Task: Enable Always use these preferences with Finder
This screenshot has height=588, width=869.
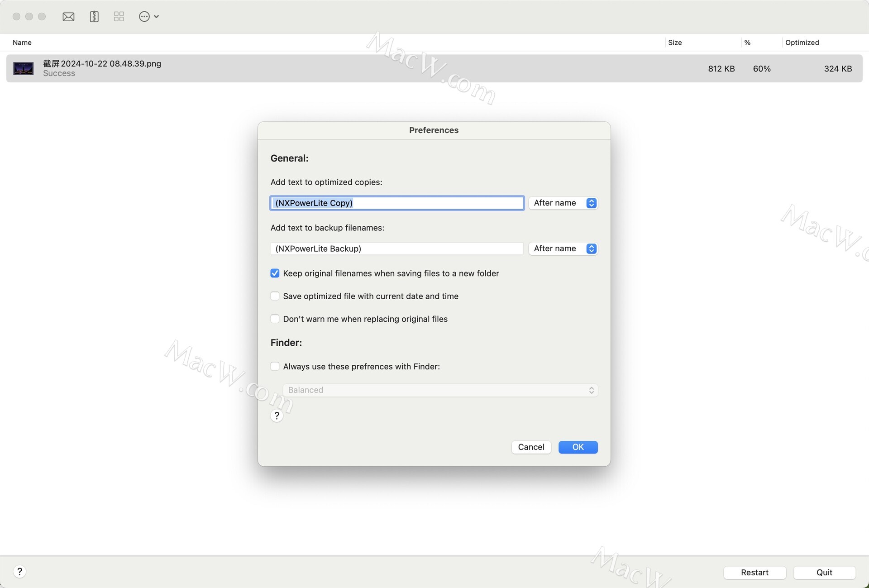Action: [275, 366]
